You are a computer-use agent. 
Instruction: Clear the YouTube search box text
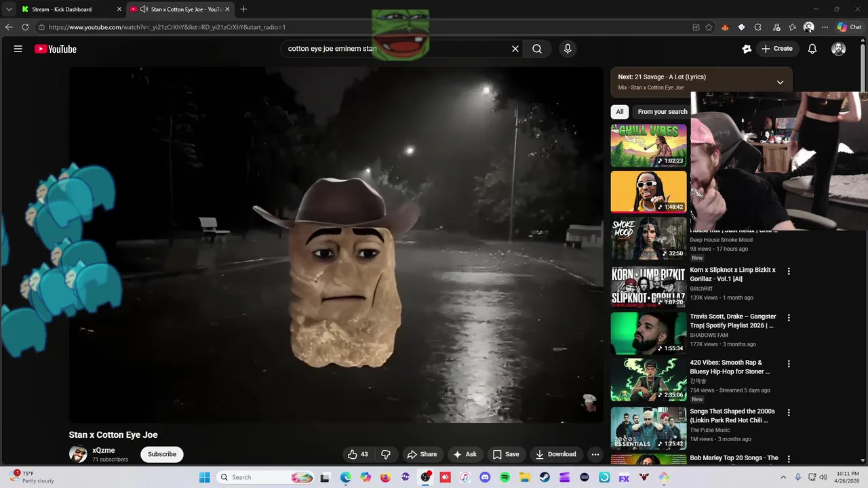[x=515, y=49]
